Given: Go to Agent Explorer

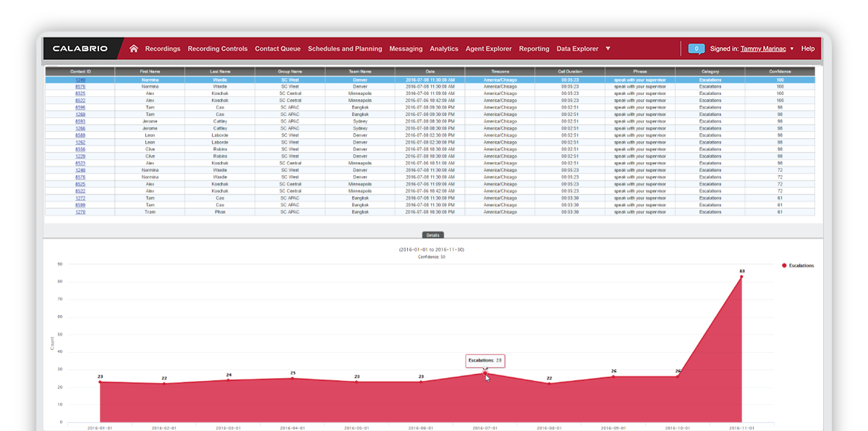Looking at the screenshot, I should (x=488, y=49).
